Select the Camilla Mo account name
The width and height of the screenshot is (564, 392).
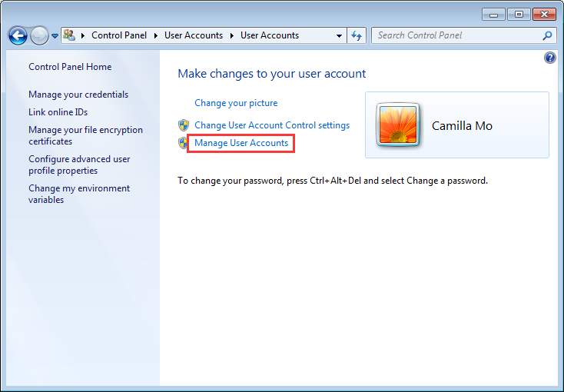pos(462,125)
